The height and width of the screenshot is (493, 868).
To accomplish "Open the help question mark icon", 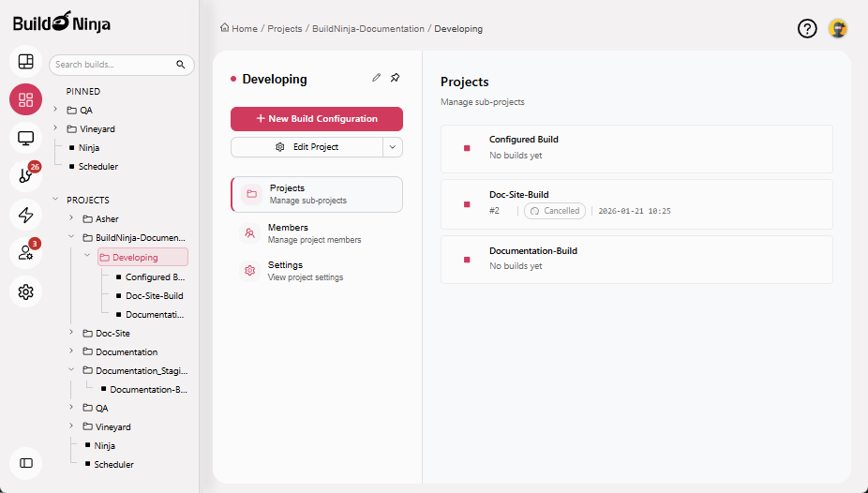I will point(807,28).
